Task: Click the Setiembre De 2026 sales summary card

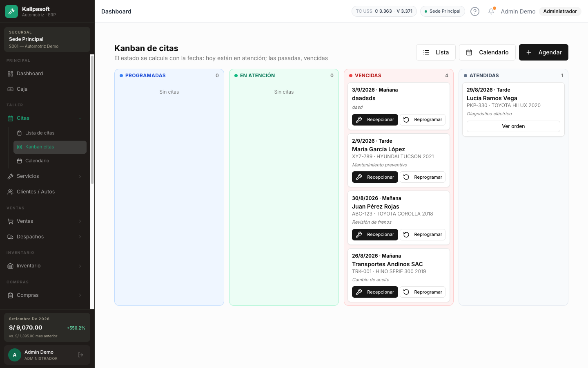Action: click(47, 327)
